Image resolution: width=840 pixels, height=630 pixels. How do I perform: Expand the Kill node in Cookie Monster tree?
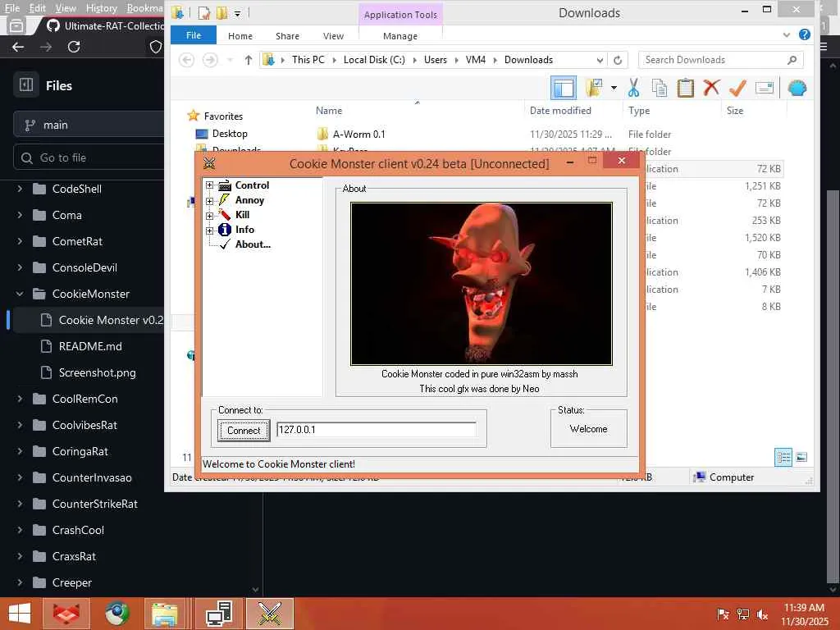point(209,216)
